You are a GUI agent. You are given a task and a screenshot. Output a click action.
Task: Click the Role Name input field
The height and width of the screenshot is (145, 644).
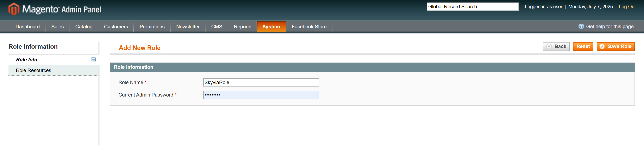pyautogui.click(x=261, y=82)
